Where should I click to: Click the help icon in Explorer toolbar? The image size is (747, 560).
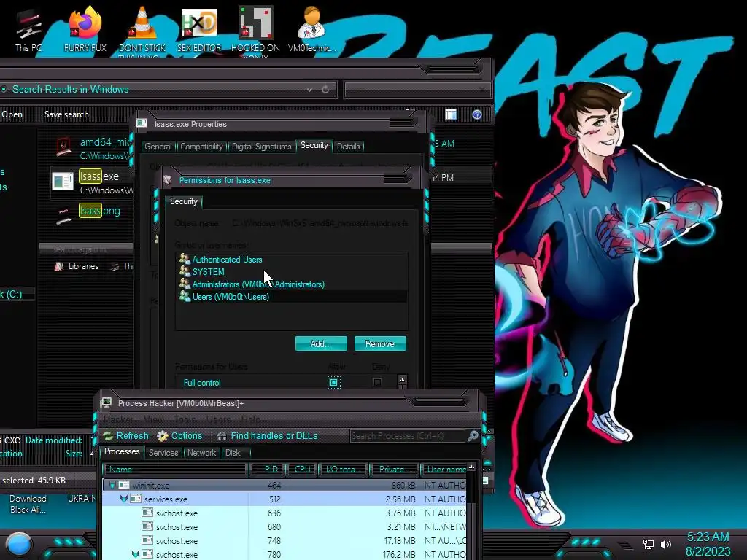coord(477,114)
